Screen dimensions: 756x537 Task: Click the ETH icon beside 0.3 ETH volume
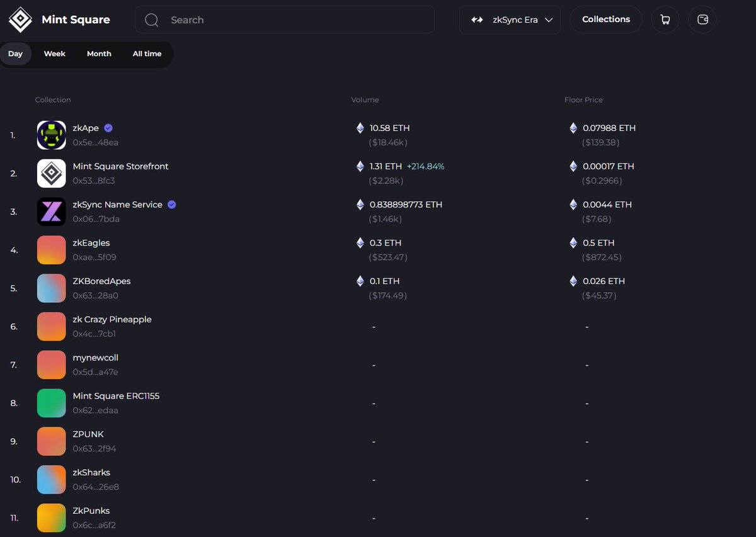click(360, 243)
